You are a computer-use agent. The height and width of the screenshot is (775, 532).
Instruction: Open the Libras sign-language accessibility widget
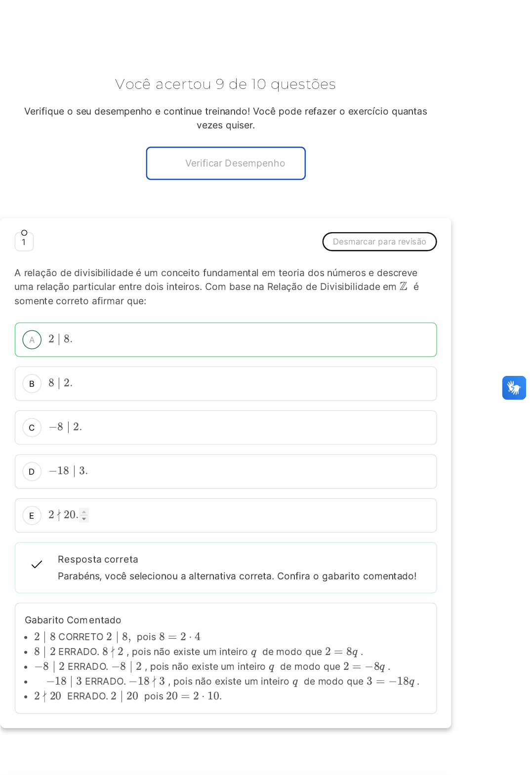coord(514,388)
